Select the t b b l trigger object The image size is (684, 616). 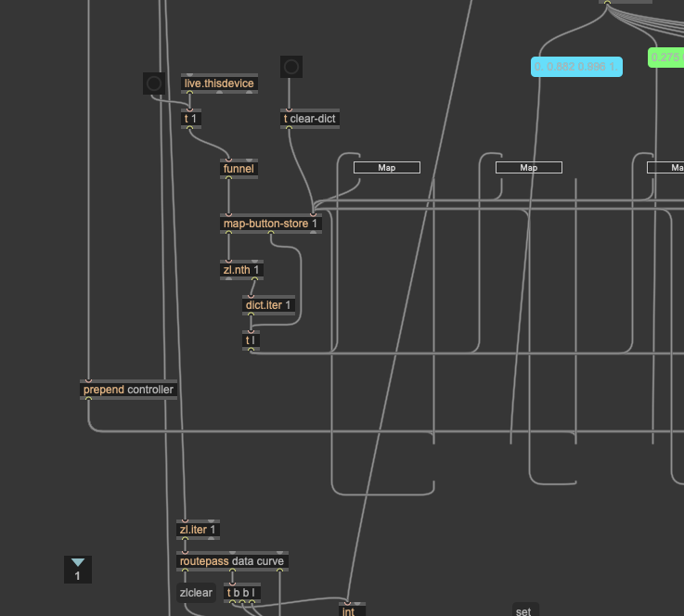tap(242, 593)
